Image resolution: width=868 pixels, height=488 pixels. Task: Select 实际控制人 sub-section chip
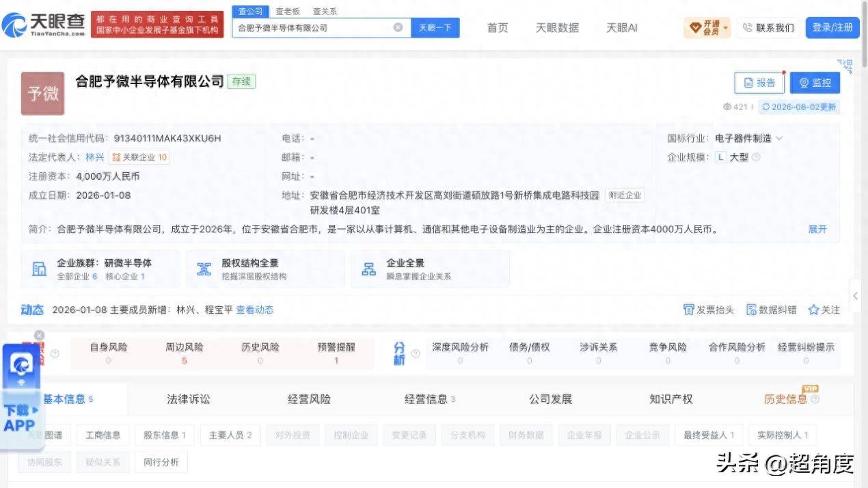tap(783, 435)
